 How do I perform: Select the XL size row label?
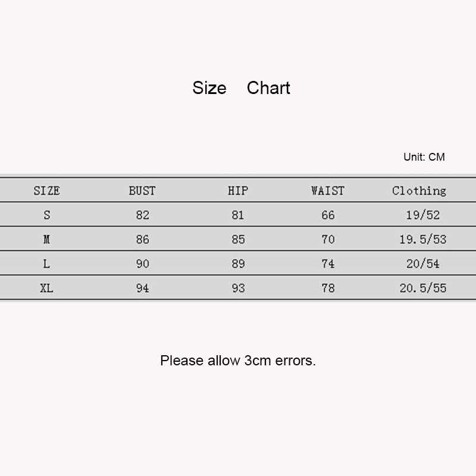[46, 289]
